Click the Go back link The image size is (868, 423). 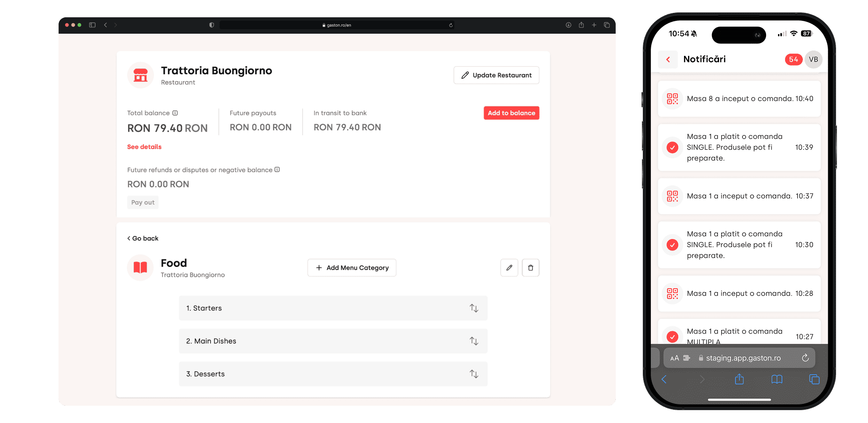pyautogui.click(x=143, y=239)
